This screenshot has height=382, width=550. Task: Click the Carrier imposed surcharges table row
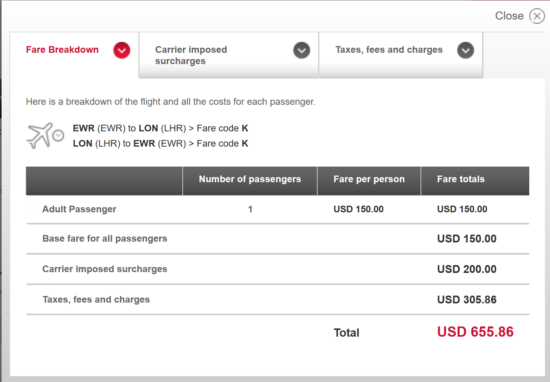tap(277, 269)
